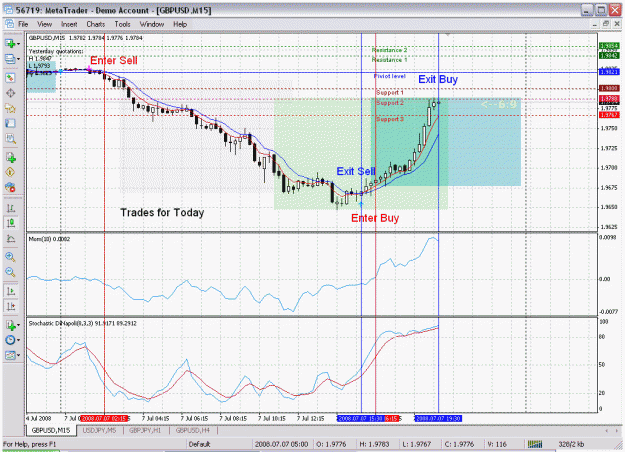The width and height of the screenshot is (625, 452).
Task: Select the "Exit Sell" chart label
Action: click(x=356, y=171)
